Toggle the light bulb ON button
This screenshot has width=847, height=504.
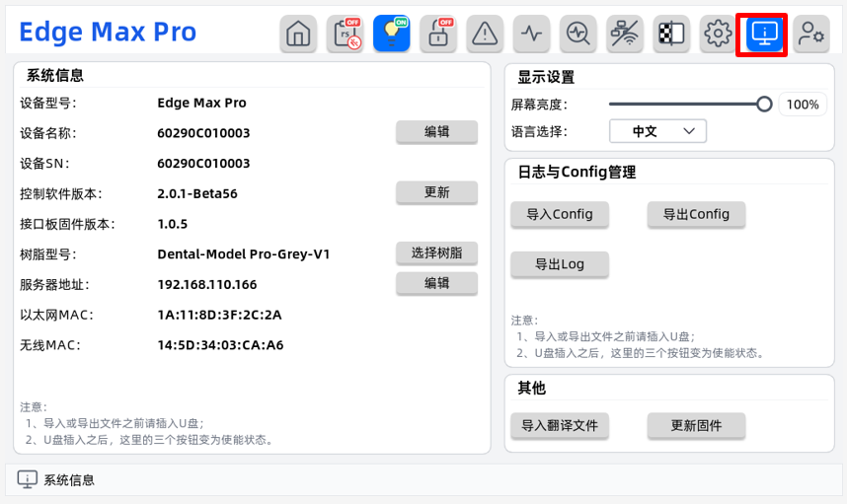[x=392, y=34]
